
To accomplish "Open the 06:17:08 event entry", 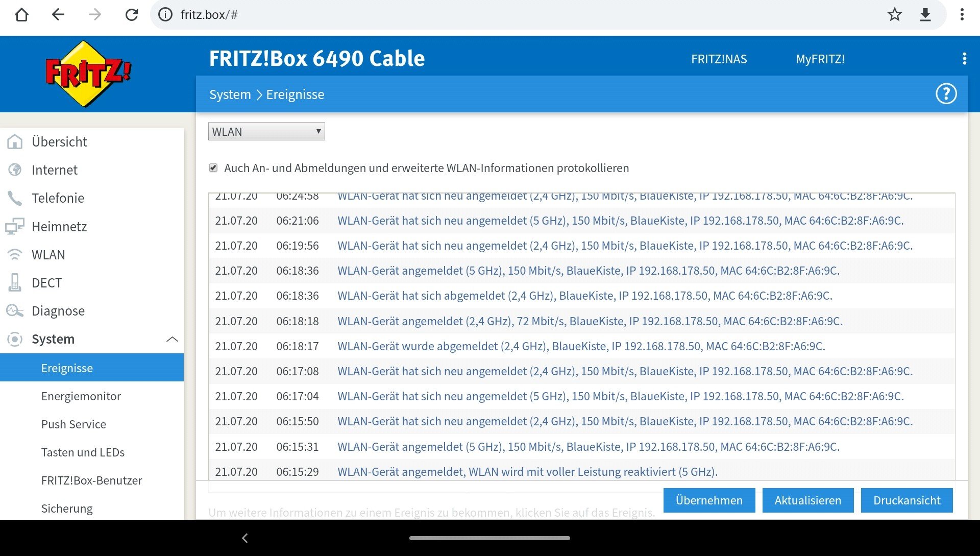I will tap(582, 371).
